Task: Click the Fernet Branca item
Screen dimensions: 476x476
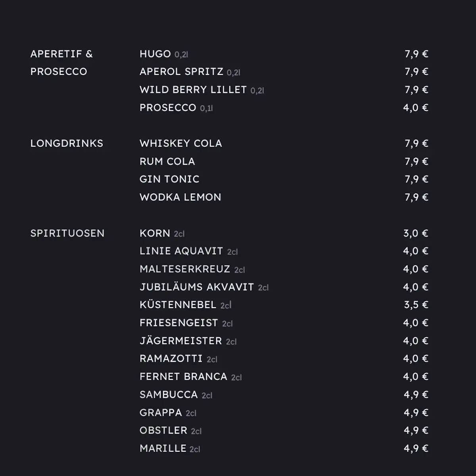Action: point(190,376)
